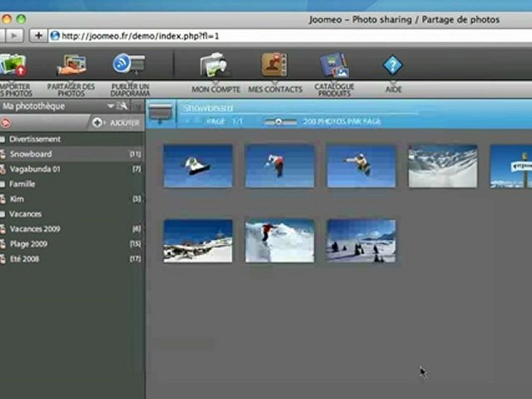Click the red icon left of Ajouter
532x399 pixels.
click(5, 123)
